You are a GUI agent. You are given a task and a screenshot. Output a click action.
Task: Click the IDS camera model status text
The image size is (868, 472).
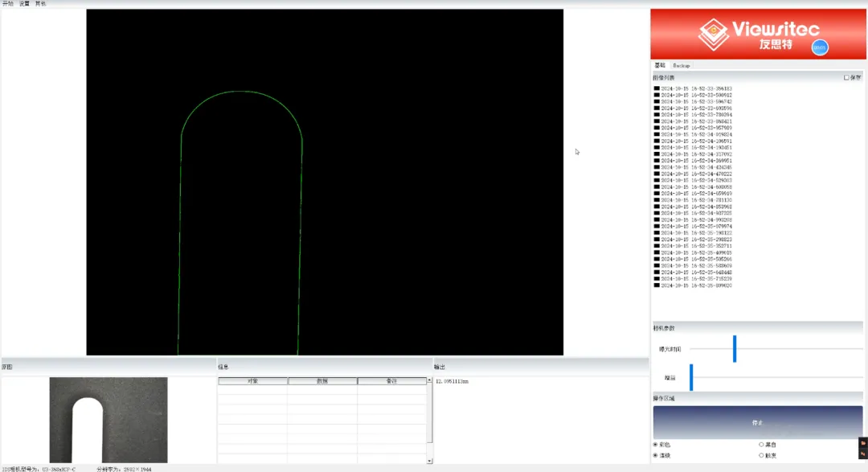click(x=39, y=470)
